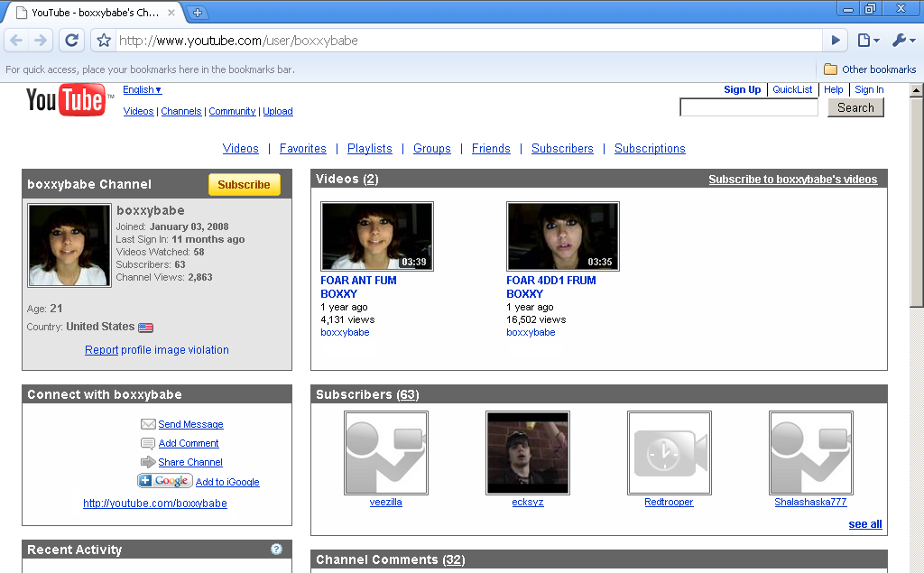Open Channels in the top navigation
924x573 pixels.
(x=180, y=111)
